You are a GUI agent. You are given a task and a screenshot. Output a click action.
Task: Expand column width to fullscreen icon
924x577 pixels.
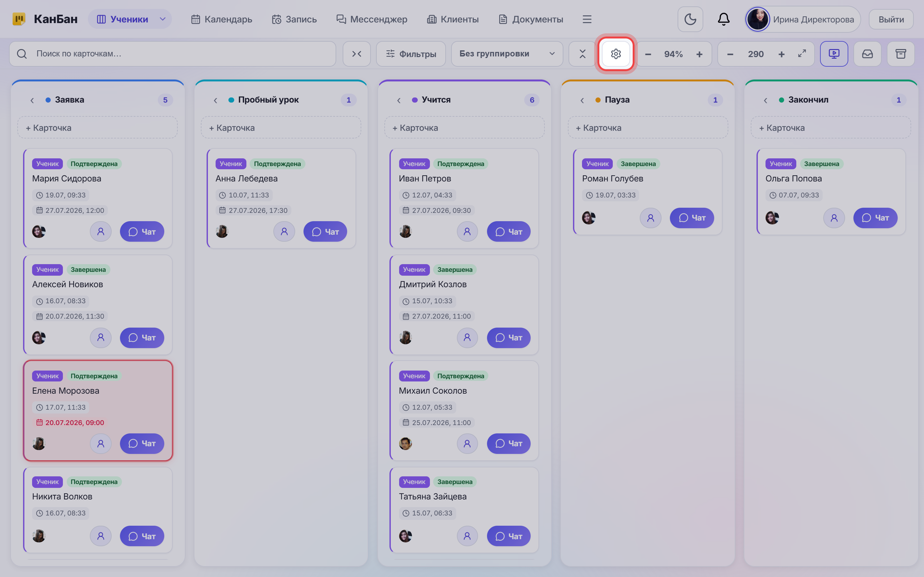(x=802, y=54)
